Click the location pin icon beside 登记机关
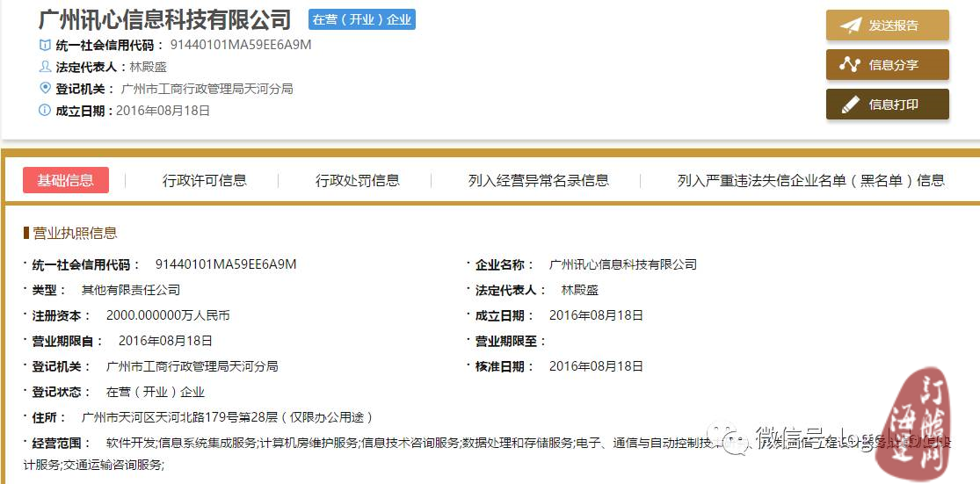 click(45, 88)
